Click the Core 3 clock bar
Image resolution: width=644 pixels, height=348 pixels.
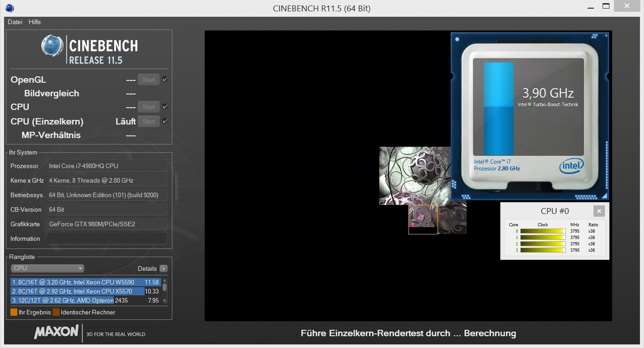point(543,250)
